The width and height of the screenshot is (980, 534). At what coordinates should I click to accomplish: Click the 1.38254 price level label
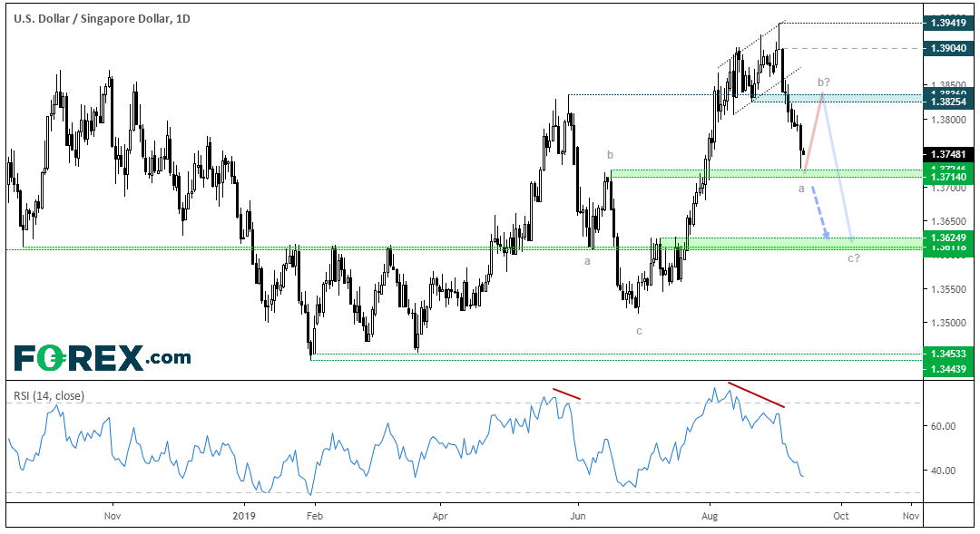[948, 102]
